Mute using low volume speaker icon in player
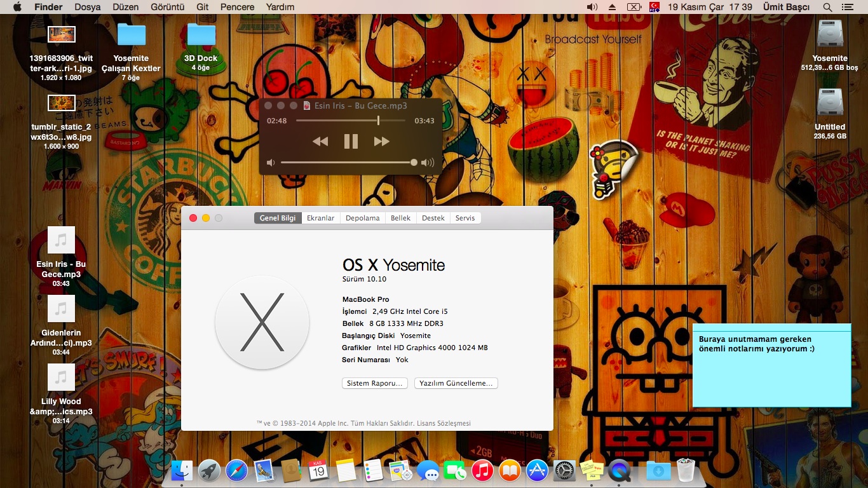 pos(271,163)
